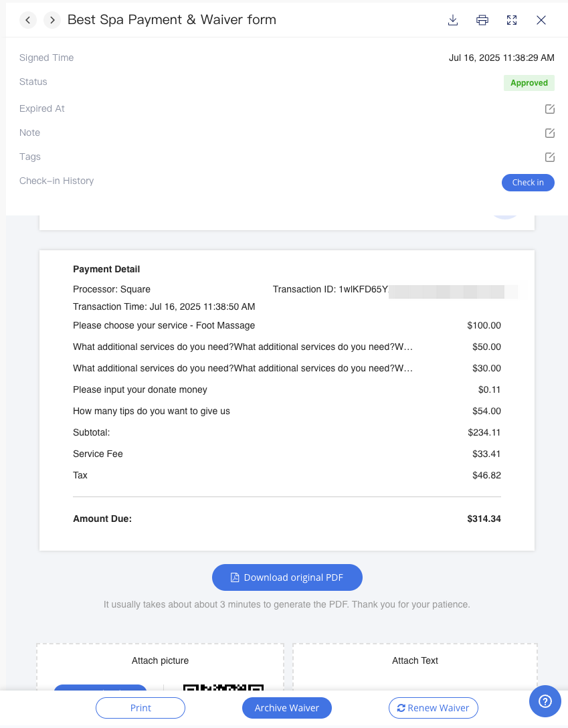Click the printer icon in the header
The image size is (568, 728).
pos(482,20)
